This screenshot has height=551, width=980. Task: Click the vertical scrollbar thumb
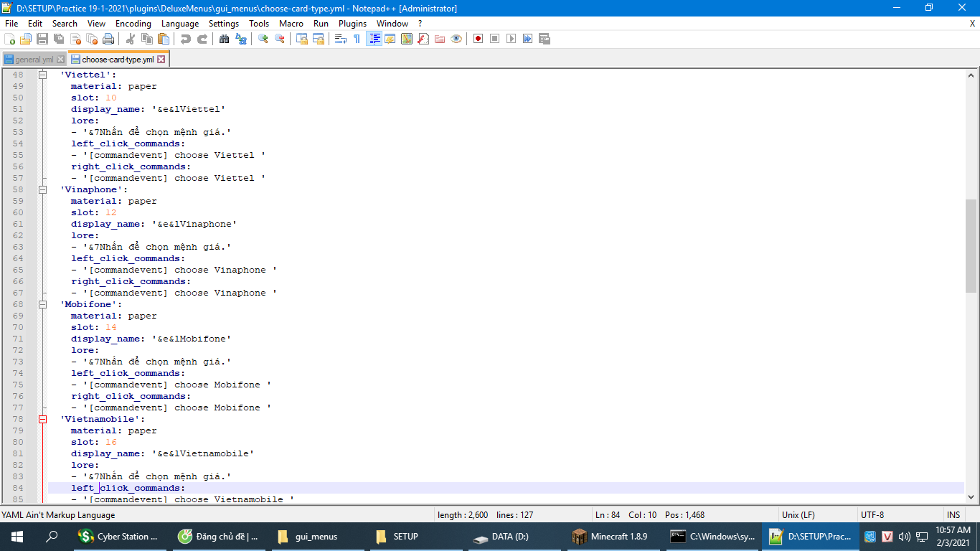[971, 246]
